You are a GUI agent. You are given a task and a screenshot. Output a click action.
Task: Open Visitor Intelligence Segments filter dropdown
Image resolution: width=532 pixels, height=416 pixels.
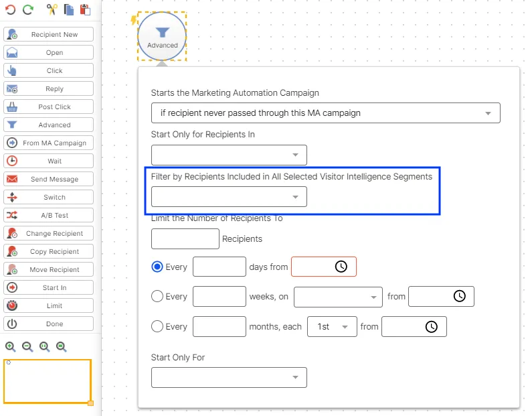pyautogui.click(x=229, y=197)
